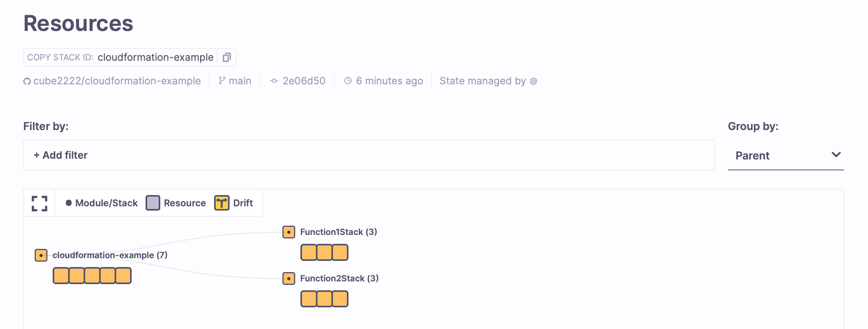This screenshot has width=868, height=329.
Task: Click the GitHub repository icon
Action: click(x=27, y=81)
